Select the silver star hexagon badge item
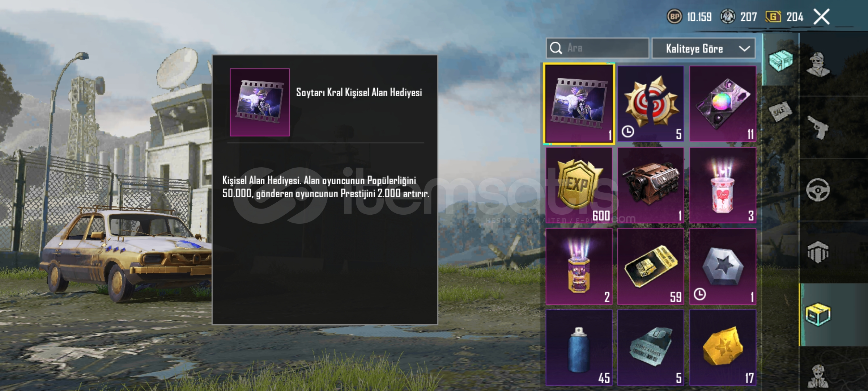The width and height of the screenshot is (868, 391). [x=723, y=266]
